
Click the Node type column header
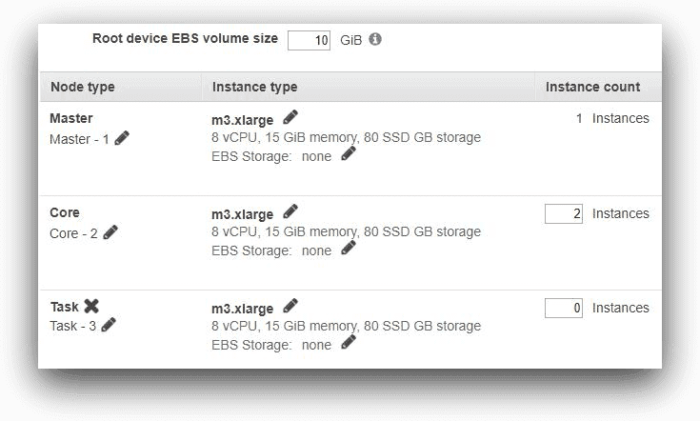coord(83,87)
